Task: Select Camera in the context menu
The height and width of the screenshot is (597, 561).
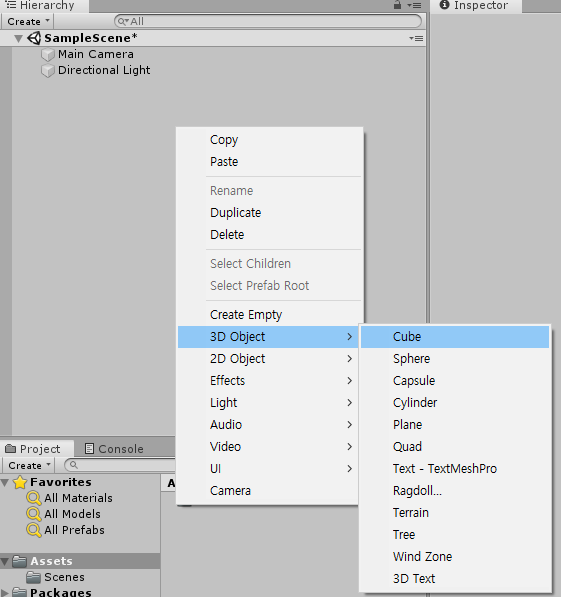Action: pos(268,491)
